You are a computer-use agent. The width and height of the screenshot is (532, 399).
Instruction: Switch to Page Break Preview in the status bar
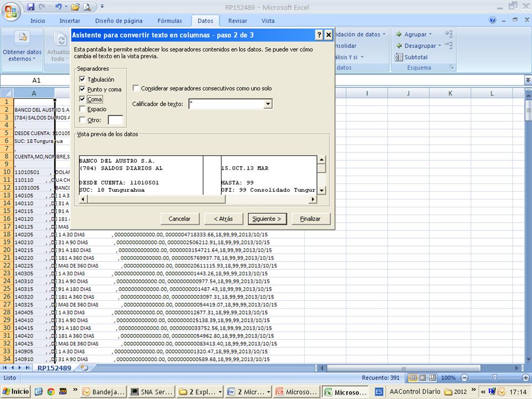(x=432, y=377)
